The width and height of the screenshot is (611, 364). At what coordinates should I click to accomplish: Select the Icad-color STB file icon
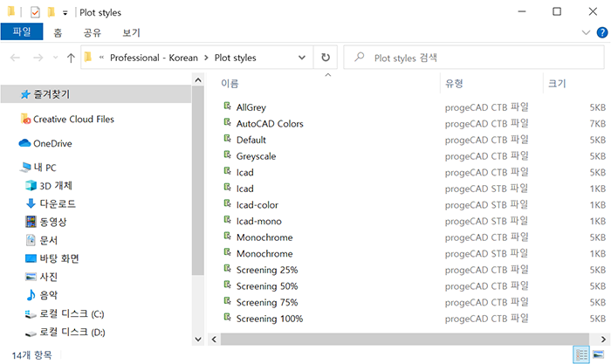(227, 204)
